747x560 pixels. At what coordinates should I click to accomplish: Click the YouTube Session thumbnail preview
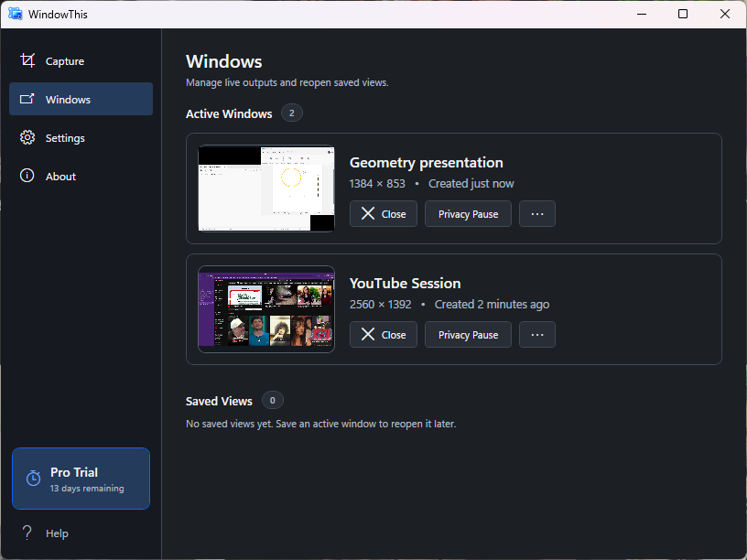pyautogui.click(x=266, y=309)
